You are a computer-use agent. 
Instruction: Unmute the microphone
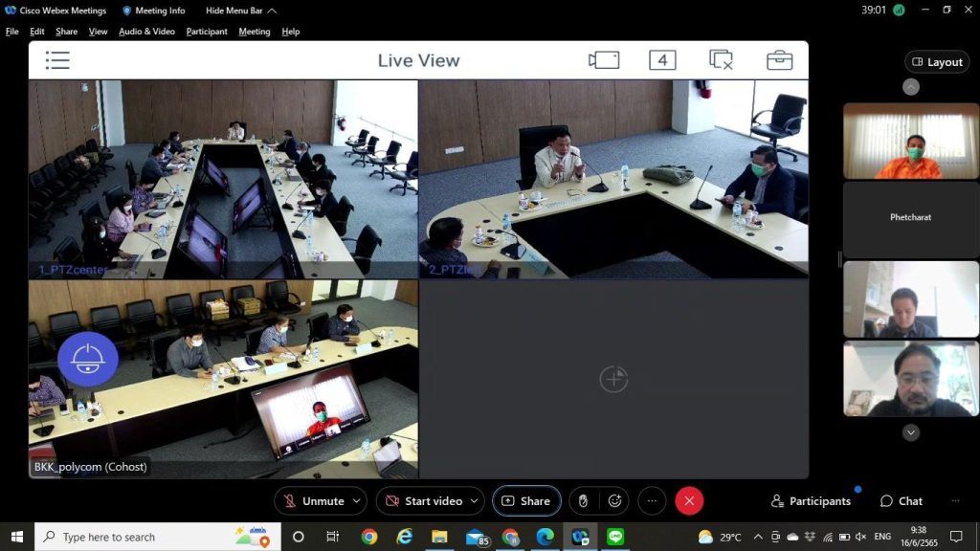pyautogui.click(x=312, y=501)
